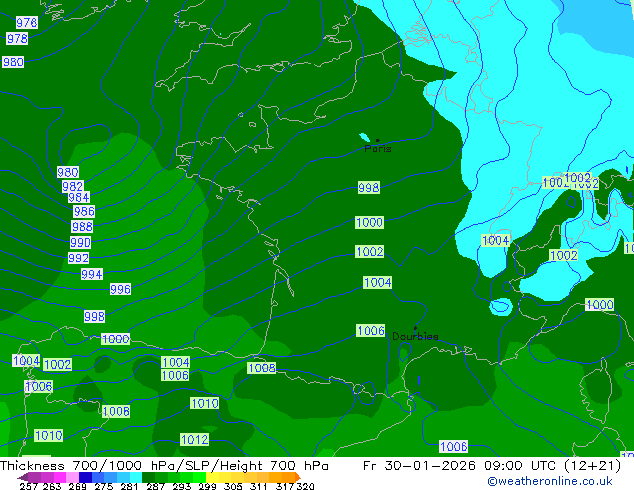634x490 pixels.
Task: Click the 988 isobar label
Action: pyautogui.click(x=82, y=226)
